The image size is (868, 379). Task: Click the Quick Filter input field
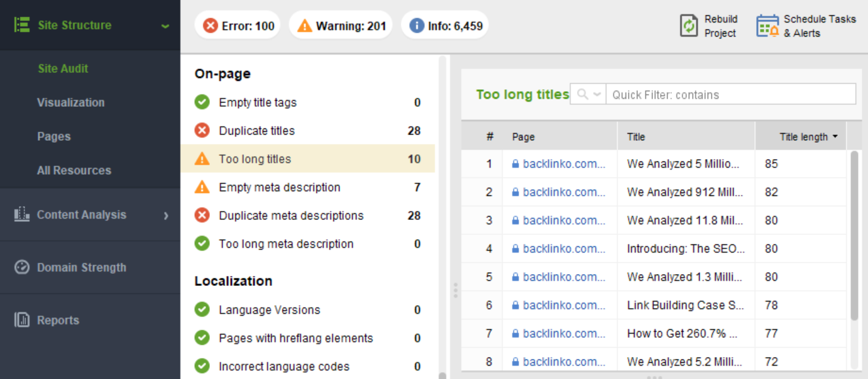click(730, 94)
